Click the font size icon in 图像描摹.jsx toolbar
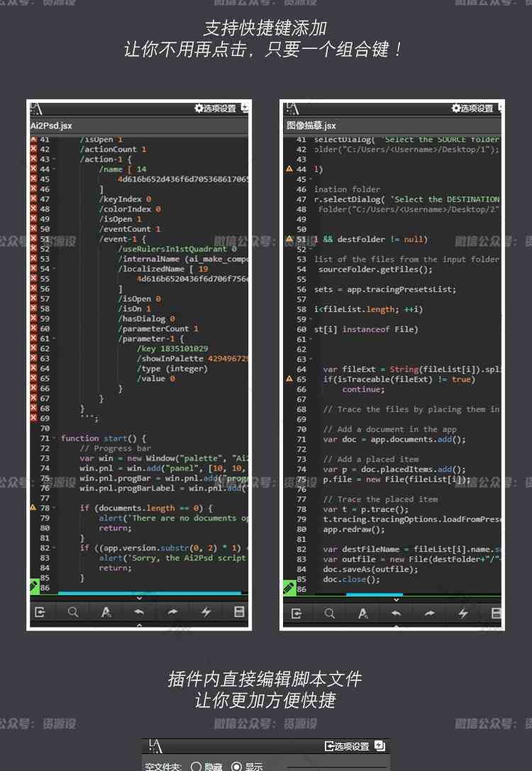The width and height of the screenshot is (532, 771). (x=363, y=614)
